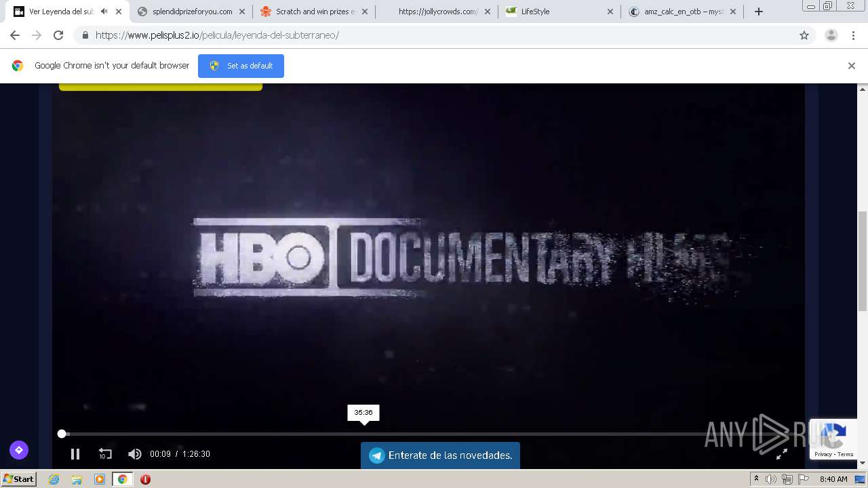Open Windows Explorer folder from the taskbar

(x=77, y=479)
